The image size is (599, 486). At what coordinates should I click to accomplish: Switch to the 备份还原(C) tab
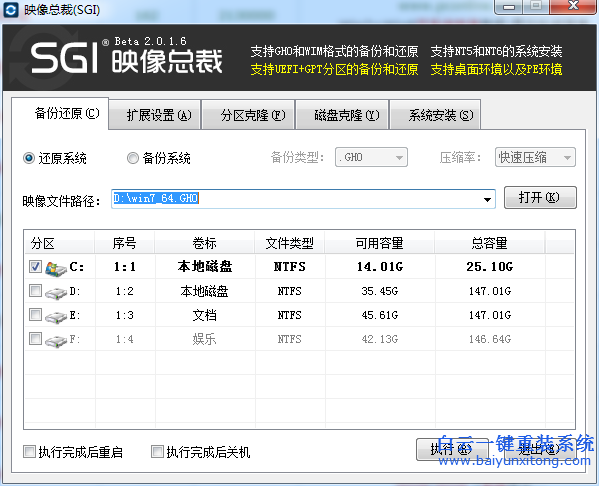(x=60, y=113)
